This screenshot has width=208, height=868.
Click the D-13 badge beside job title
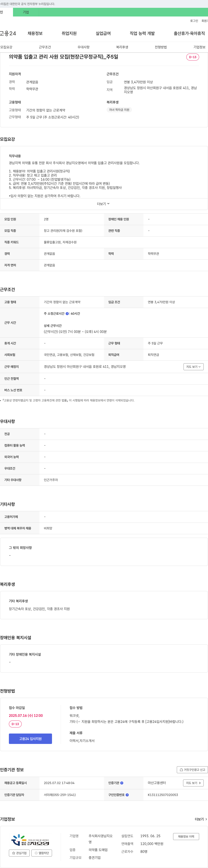193,57
